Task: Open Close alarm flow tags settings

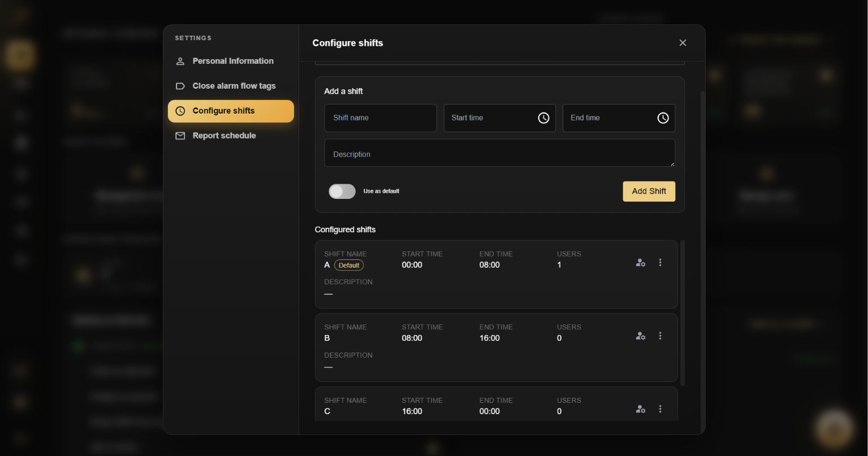Action: click(x=231, y=86)
